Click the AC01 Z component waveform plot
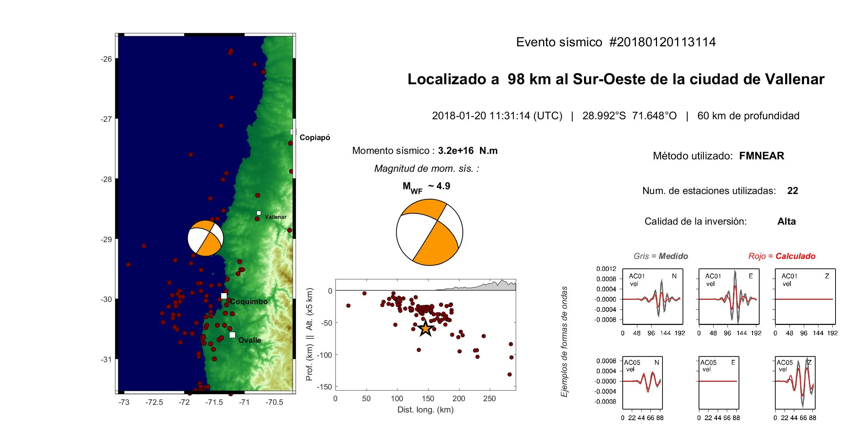This screenshot has width=868, height=442. pos(805,296)
